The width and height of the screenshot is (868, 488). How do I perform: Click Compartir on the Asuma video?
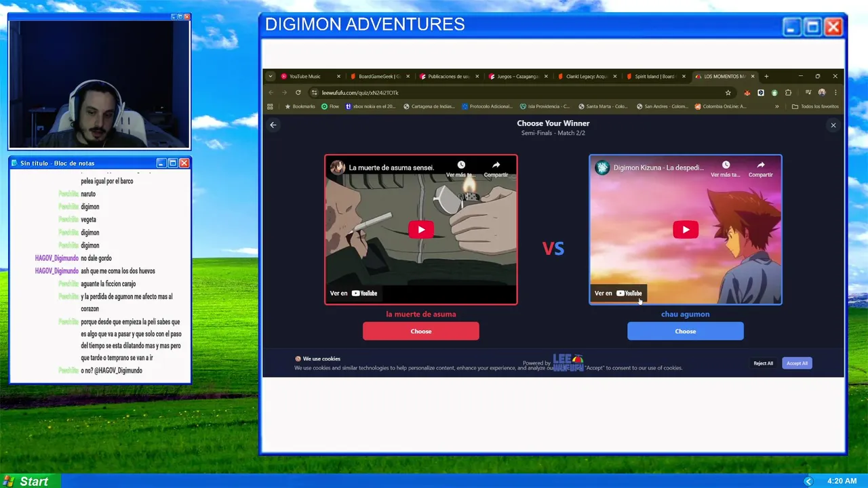tap(496, 169)
